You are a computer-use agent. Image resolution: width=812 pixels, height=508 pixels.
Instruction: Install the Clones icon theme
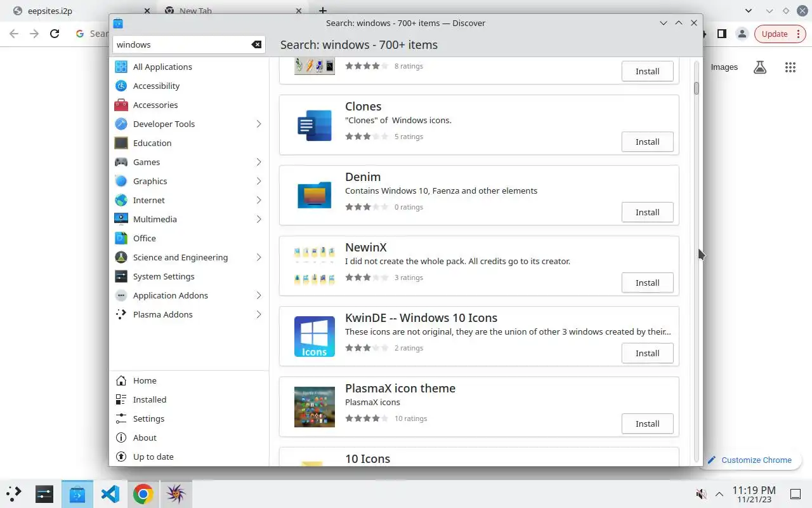coord(647,142)
